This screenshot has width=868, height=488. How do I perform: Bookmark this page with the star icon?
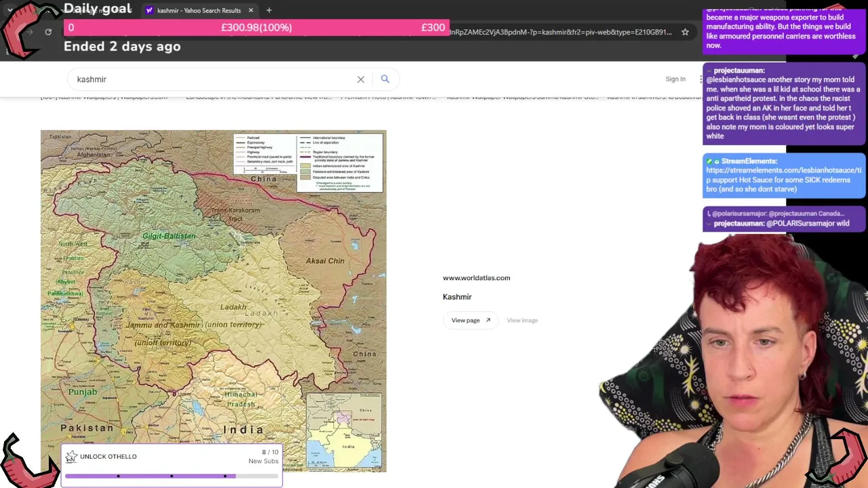pos(685,32)
